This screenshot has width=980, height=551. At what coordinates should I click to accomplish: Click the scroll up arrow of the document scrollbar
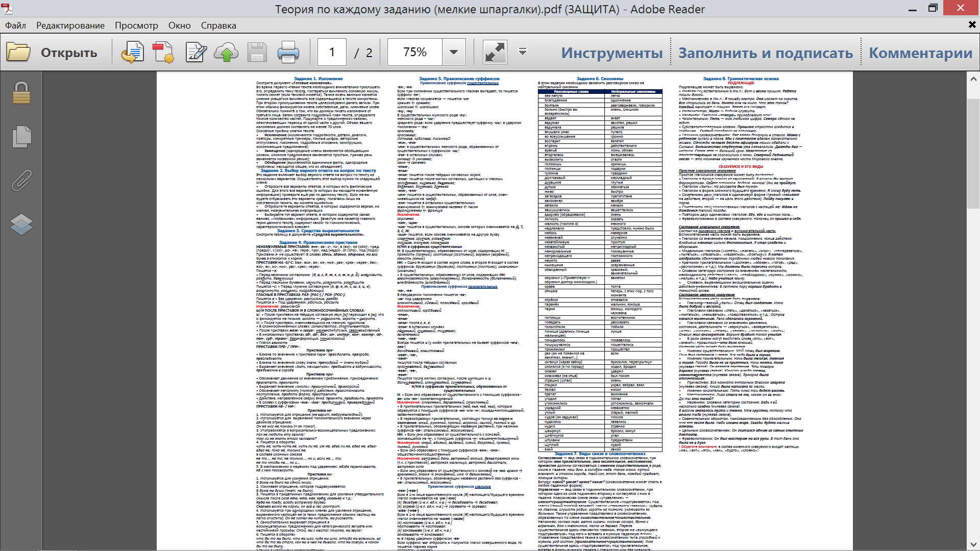pyautogui.click(x=973, y=79)
